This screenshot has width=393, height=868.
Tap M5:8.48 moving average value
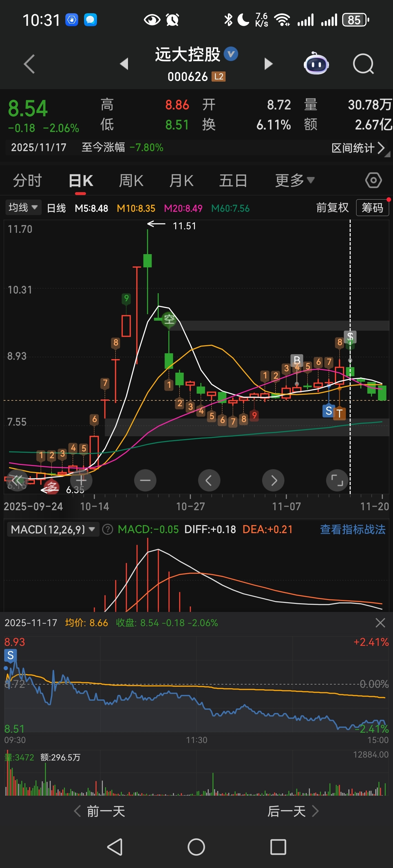click(x=91, y=208)
